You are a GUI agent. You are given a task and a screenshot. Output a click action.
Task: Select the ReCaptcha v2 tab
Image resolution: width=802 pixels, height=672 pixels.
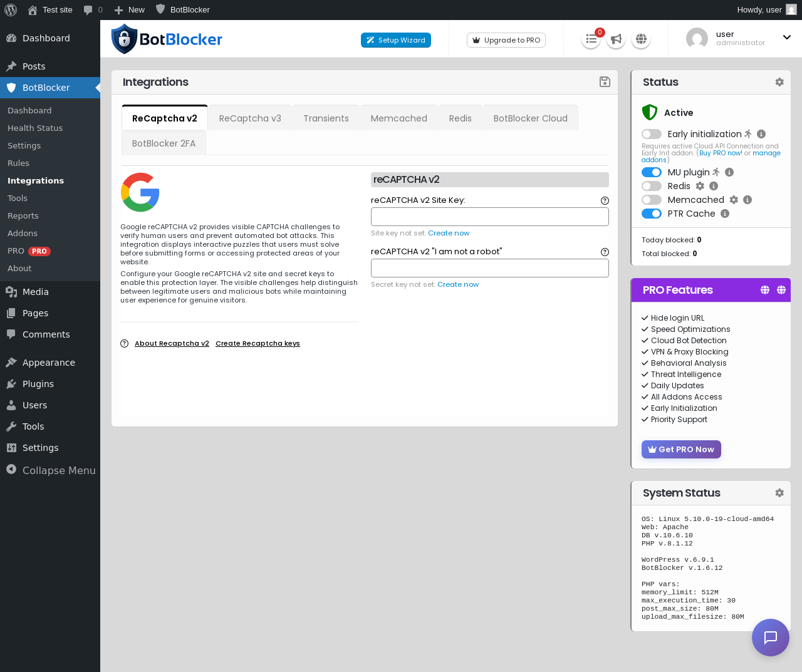pyautogui.click(x=165, y=118)
